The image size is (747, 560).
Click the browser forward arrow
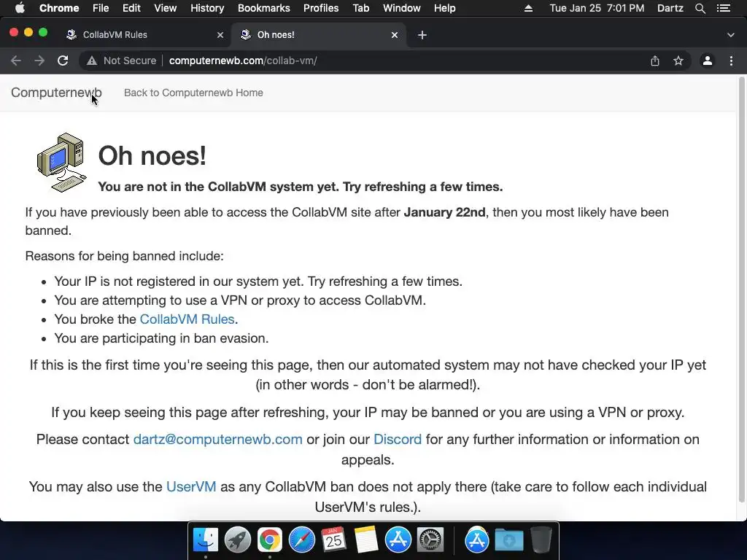(x=39, y=61)
